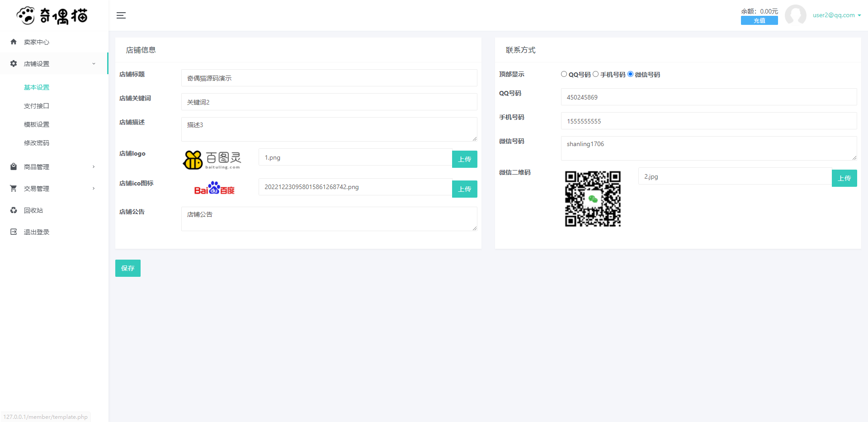Click the user avatar image

coord(795,15)
